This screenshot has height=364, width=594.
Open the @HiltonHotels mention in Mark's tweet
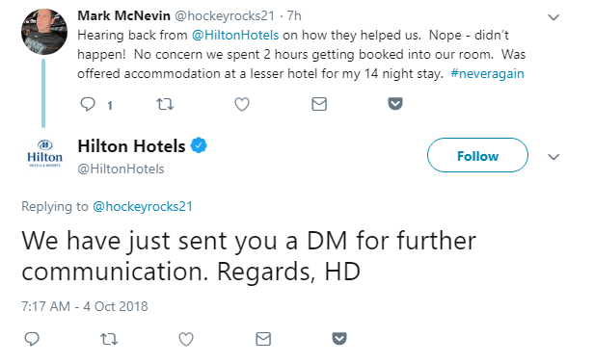click(235, 36)
